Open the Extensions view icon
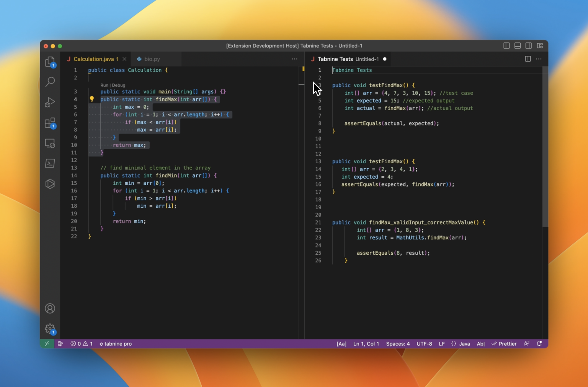Viewport: 588px width, 387px height. (x=50, y=123)
